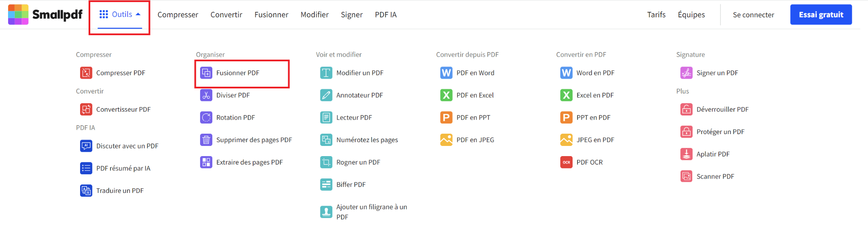Click the Biffer PDF icon
Screen dimensions: 868x250
click(x=326, y=185)
